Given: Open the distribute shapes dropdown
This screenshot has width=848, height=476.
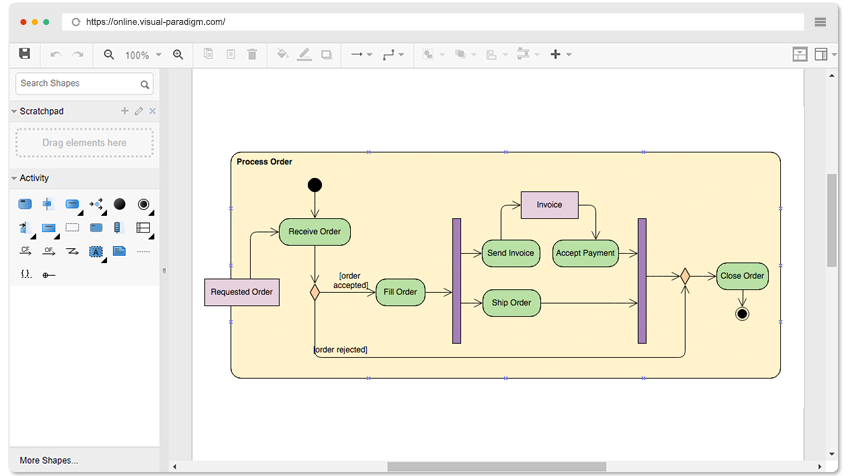Looking at the screenshot, I should pyautogui.click(x=528, y=55).
